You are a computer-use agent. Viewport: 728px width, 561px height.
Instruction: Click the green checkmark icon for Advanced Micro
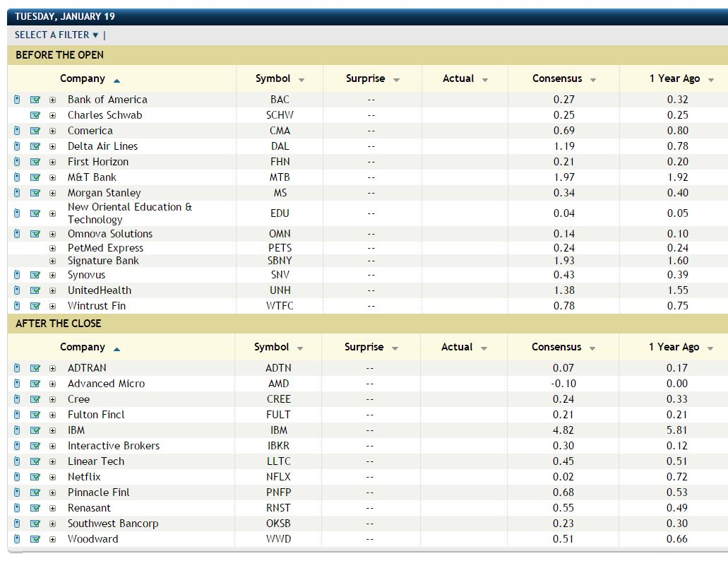(x=35, y=384)
